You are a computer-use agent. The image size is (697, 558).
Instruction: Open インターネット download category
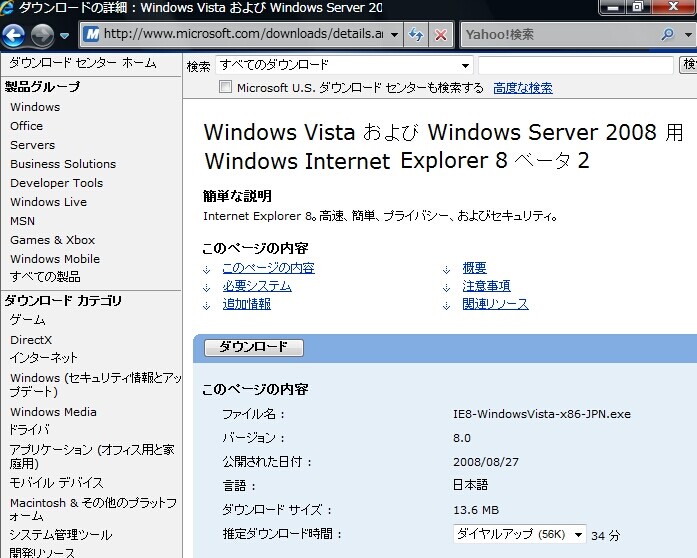point(44,358)
